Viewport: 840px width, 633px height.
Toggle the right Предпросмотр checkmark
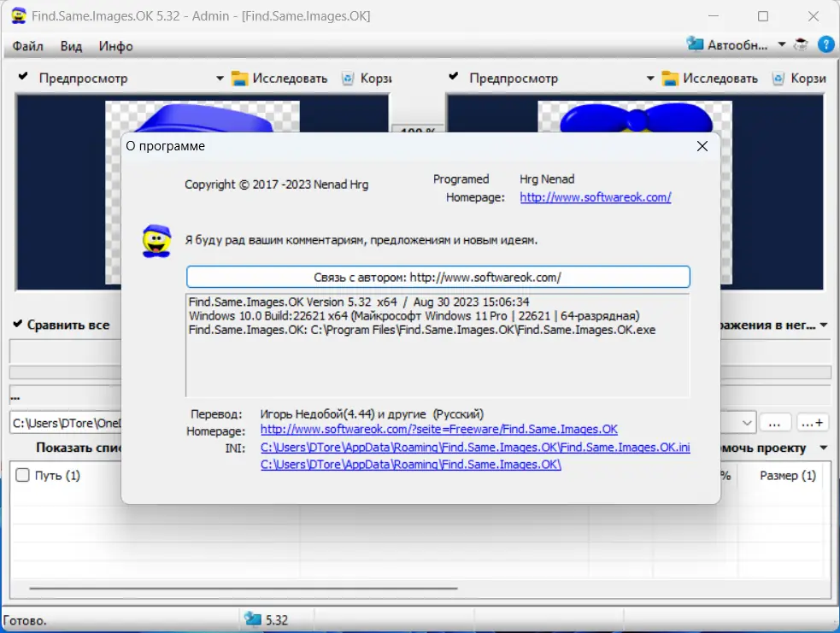tap(454, 77)
